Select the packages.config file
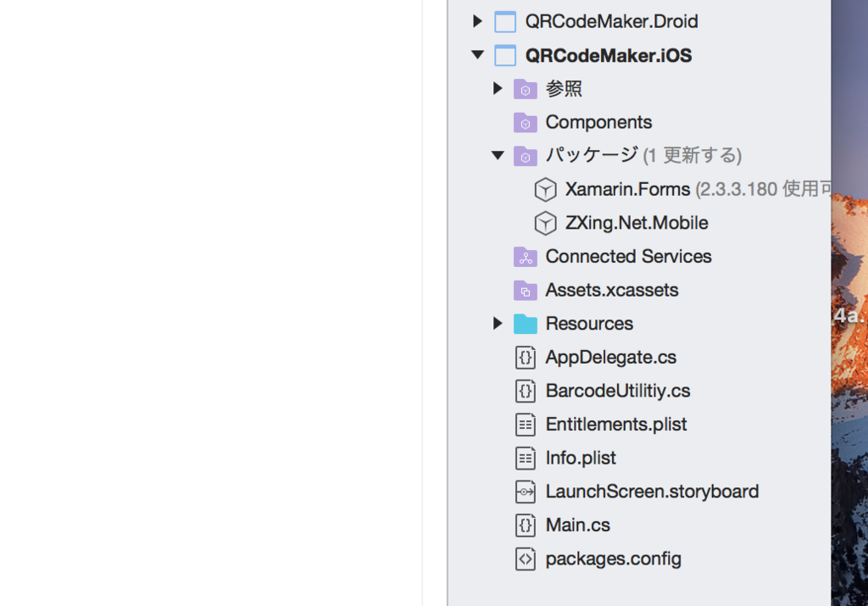The image size is (868, 606). coord(613,559)
